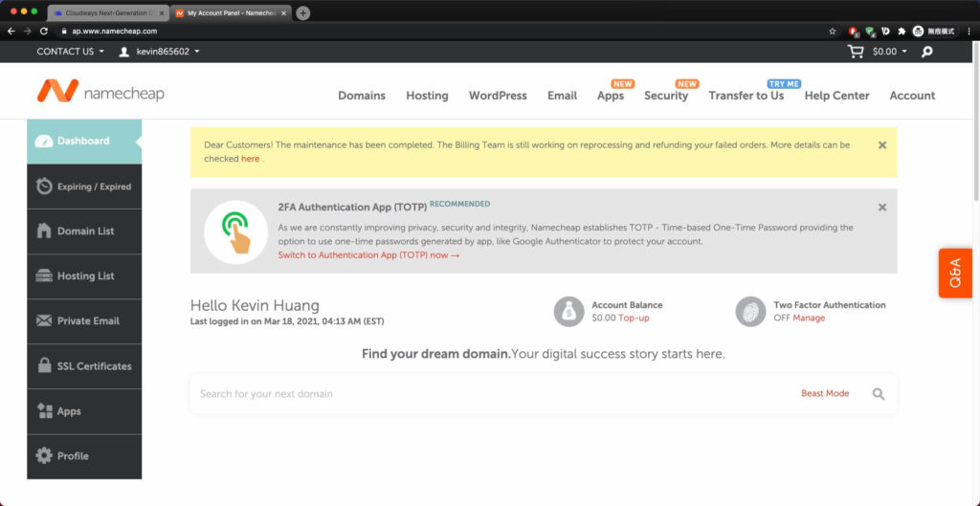Click Manage for Two Factor Authentication
The height and width of the screenshot is (506, 980).
(809, 318)
